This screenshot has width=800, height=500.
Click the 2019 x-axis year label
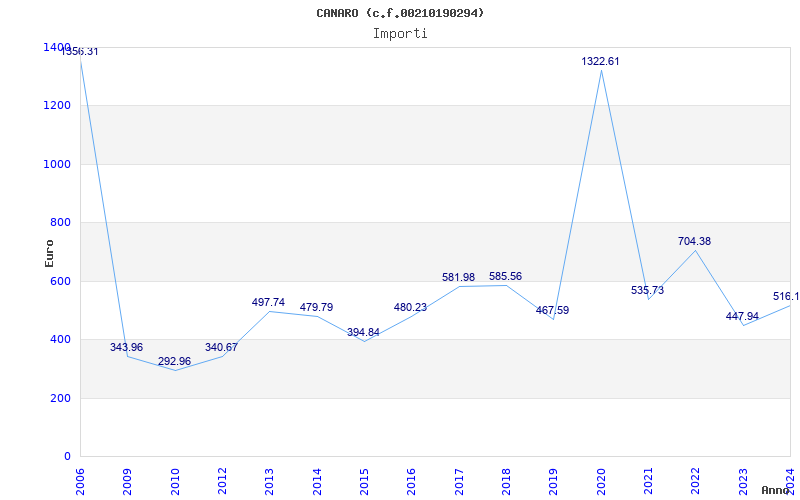[x=554, y=482]
